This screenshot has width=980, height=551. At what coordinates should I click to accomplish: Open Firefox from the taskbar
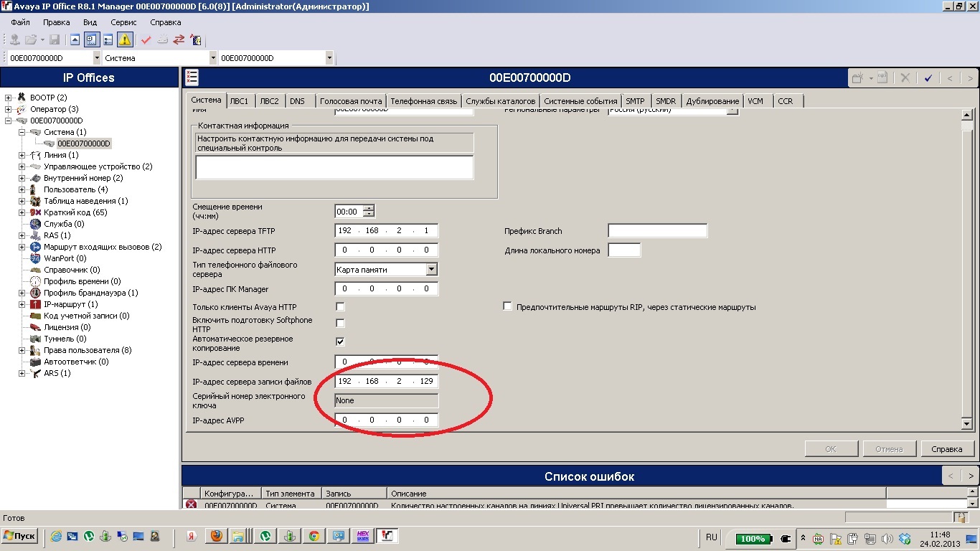(x=217, y=536)
